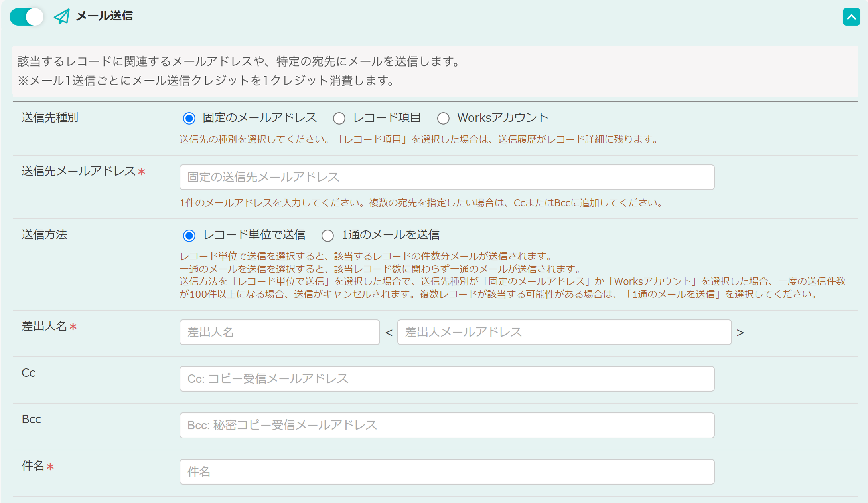868x503 pixels.
Task: Choose 1通のメールを送信 radio button
Action: click(327, 236)
